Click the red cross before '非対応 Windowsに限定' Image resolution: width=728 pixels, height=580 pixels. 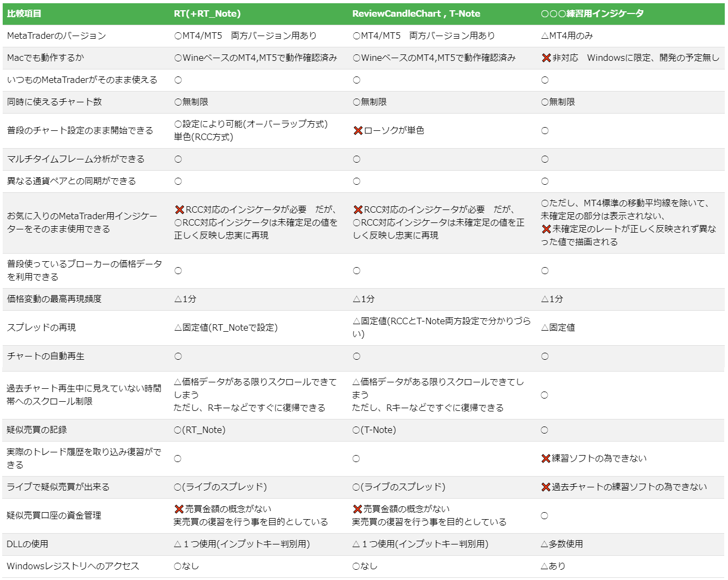click(546, 58)
